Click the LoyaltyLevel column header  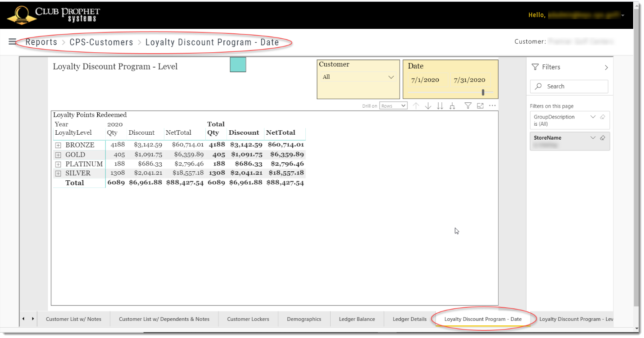[73, 132]
